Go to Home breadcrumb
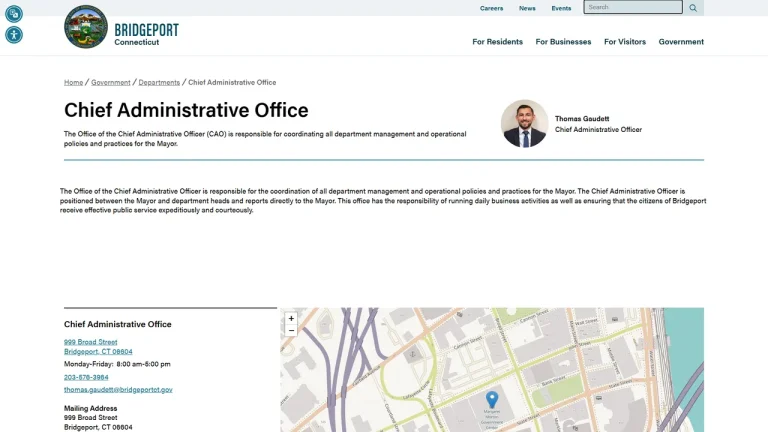This screenshot has width=768, height=432. (x=73, y=82)
